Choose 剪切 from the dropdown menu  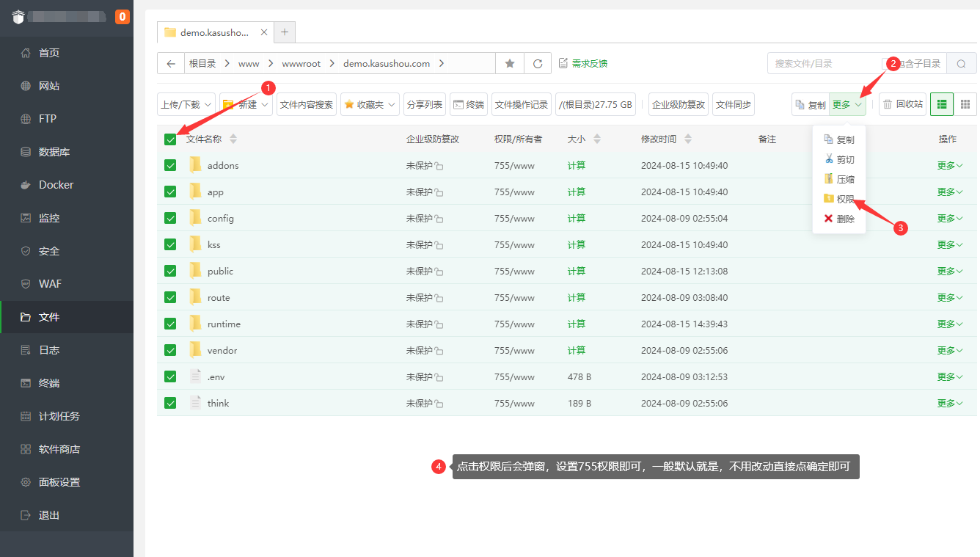(x=839, y=159)
